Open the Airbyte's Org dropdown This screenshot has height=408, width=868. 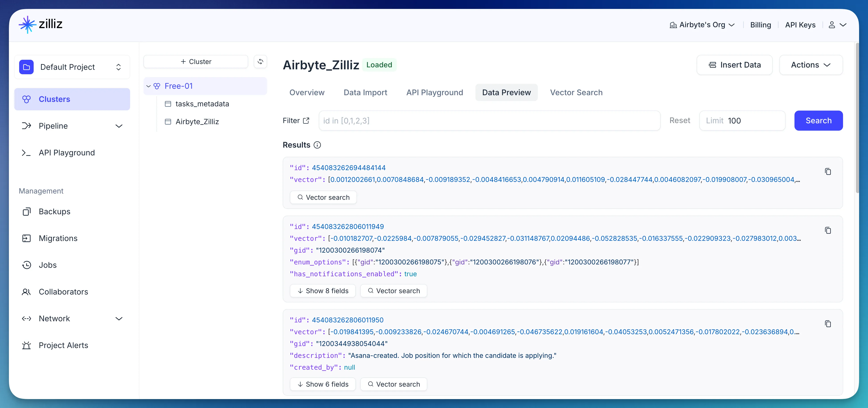[x=702, y=25]
